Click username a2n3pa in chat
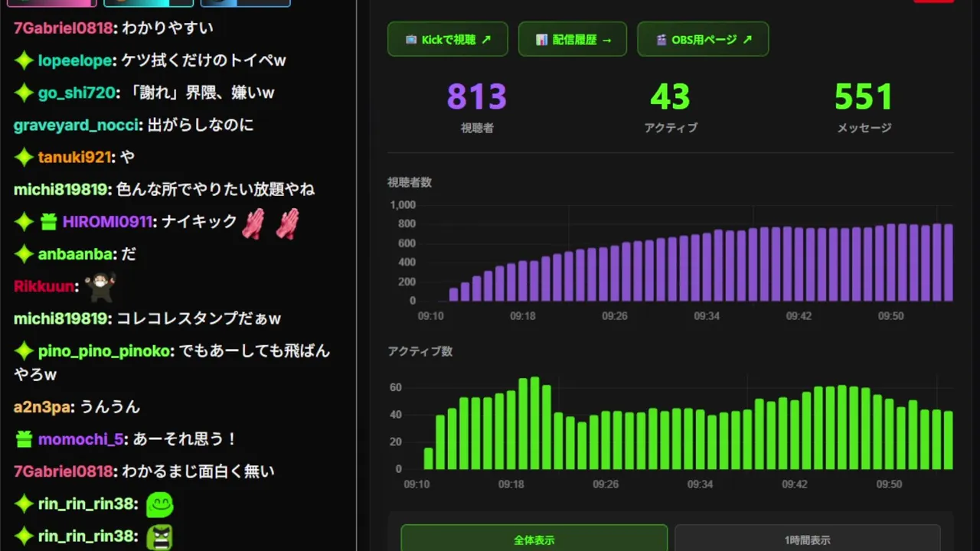This screenshot has width=980, height=551. pos(43,407)
